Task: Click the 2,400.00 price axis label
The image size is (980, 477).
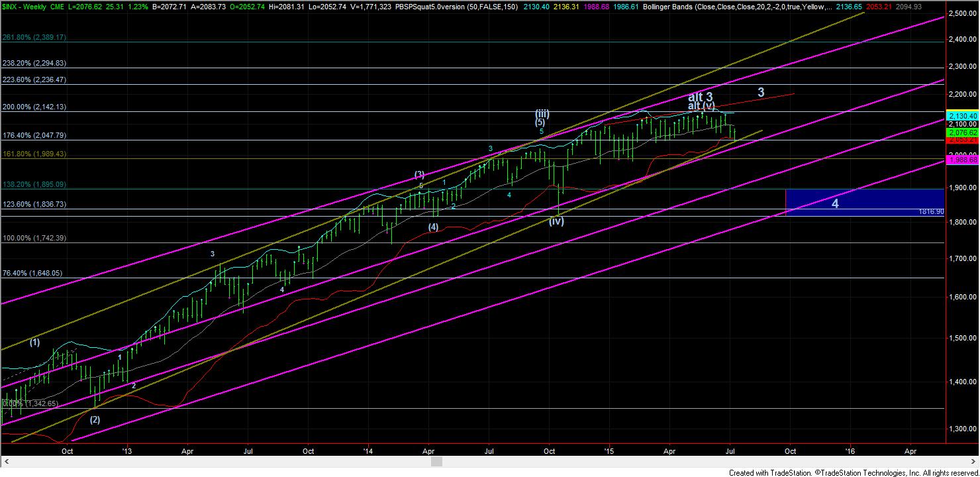Action: pyautogui.click(x=962, y=40)
